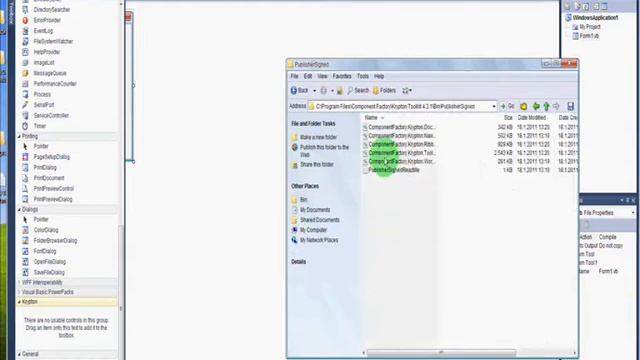Collapse the Printing group in the Toolbox
640x360 pixels.
[x=19, y=136]
